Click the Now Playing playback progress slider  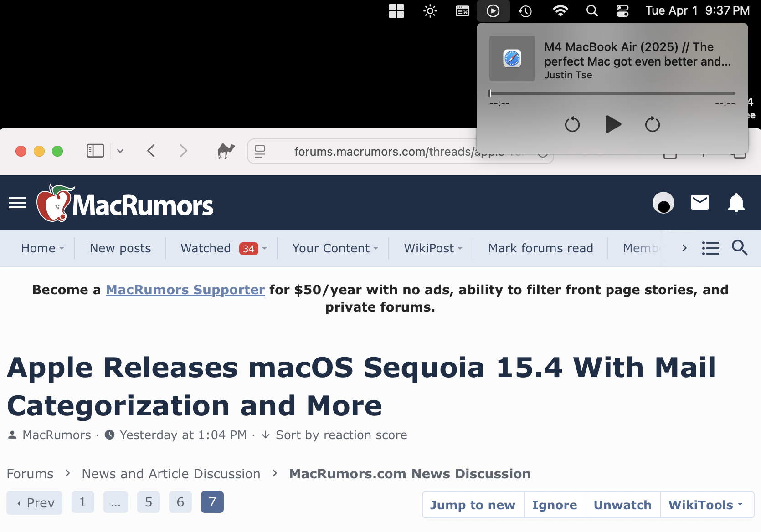[x=612, y=93]
